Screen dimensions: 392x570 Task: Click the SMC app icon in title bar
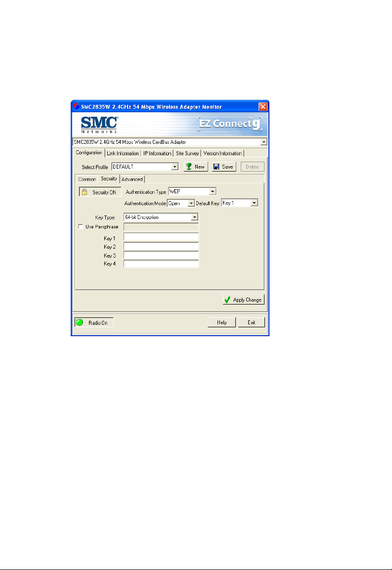pyautogui.click(x=76, y=106)
